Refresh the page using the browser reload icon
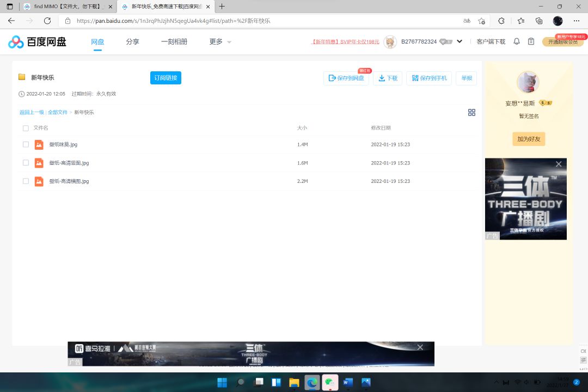 click(x=47, y=21)
